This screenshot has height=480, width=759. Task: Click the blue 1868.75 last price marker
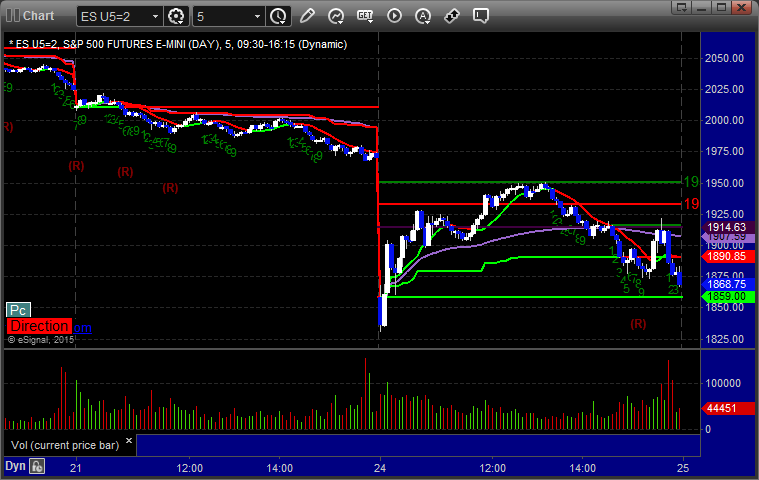pyautogui.click(x=726, y=285)
